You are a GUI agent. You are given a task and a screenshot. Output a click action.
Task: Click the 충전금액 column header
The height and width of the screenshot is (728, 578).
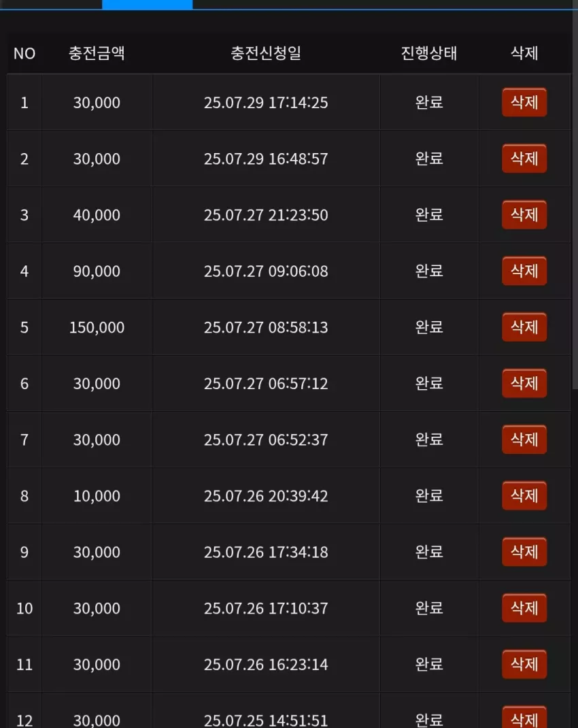[97, 53]
